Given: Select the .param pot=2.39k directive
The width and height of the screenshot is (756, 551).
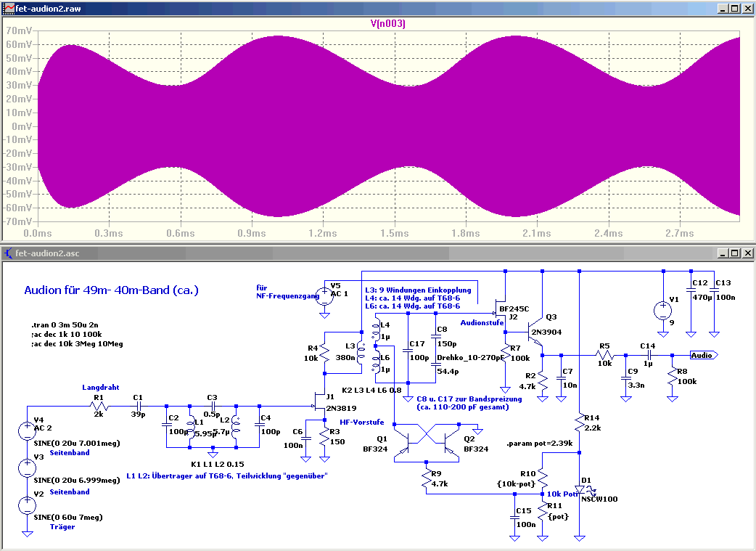Looking at the screenshot, I should tap(540, 443).
